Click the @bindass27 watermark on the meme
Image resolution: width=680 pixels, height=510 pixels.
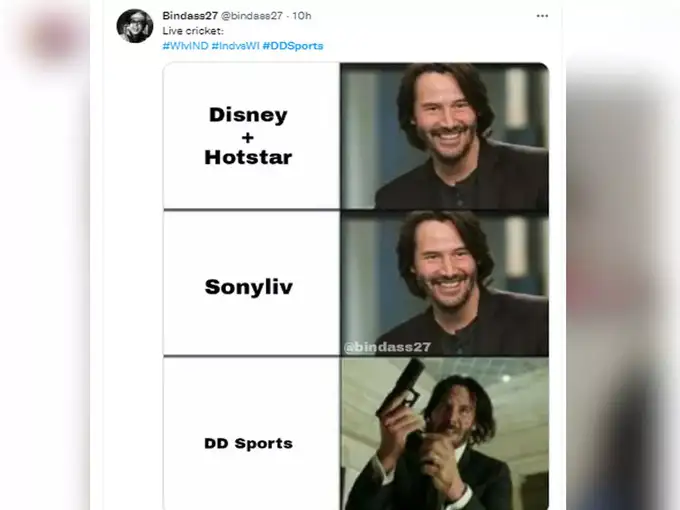click(387, 347)
